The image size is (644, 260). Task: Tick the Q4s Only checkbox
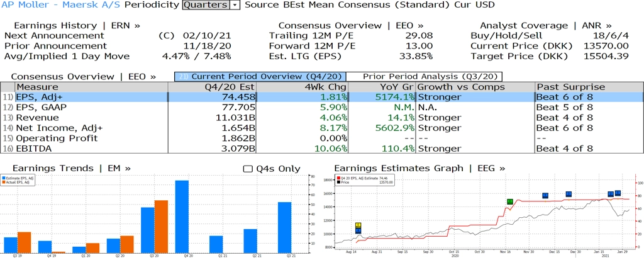248,169
